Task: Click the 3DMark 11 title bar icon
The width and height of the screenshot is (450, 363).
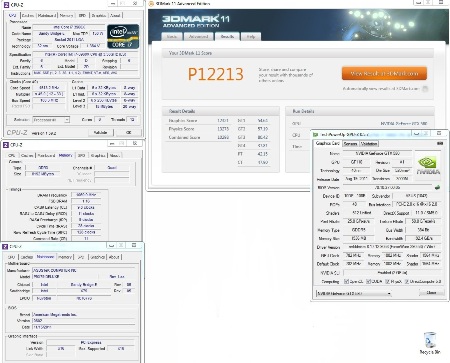Action: (151, 4)
